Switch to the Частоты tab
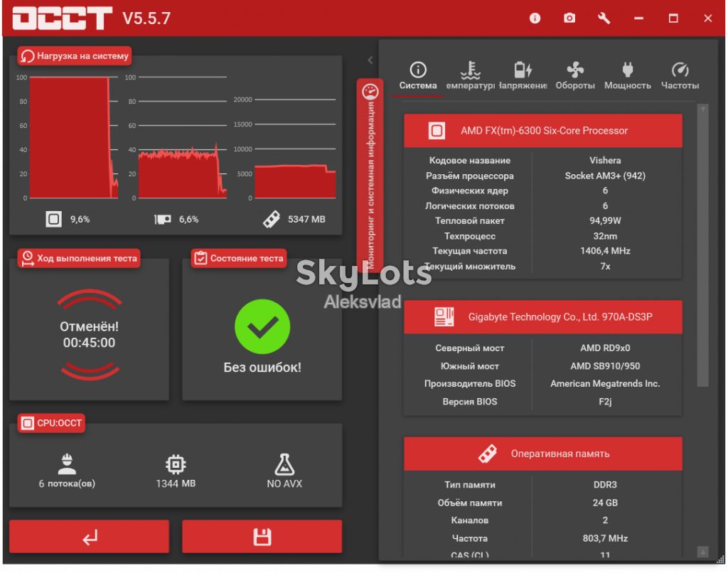The width and height of the screenshot is (728, 573). 680,76
